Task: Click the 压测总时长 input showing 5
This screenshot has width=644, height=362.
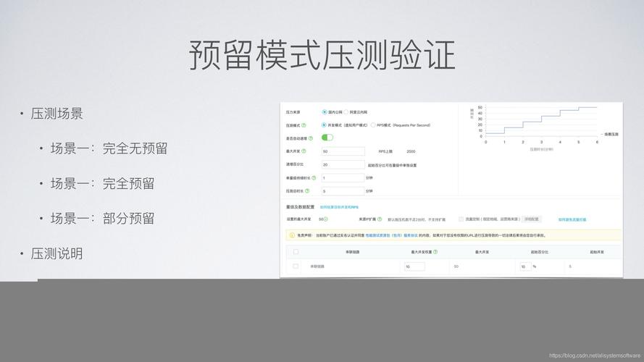Action: (x=343, y=191)
